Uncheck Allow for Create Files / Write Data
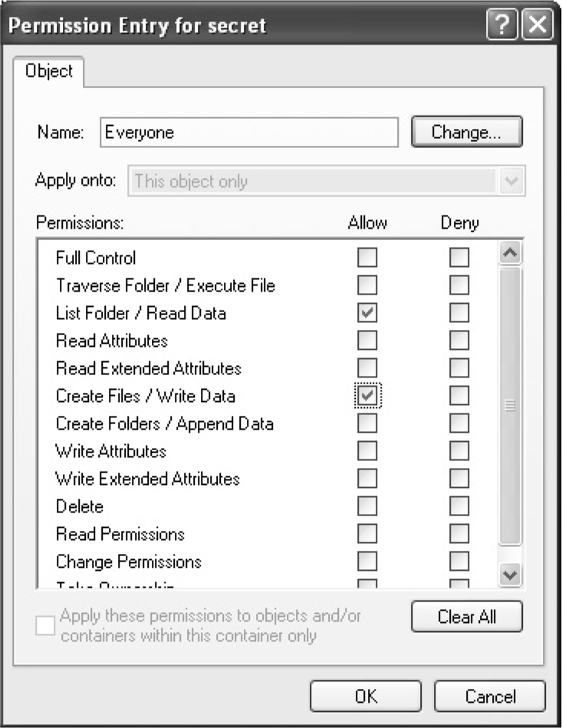The width and height of the screenshot is (562, 728). point(367,396)
